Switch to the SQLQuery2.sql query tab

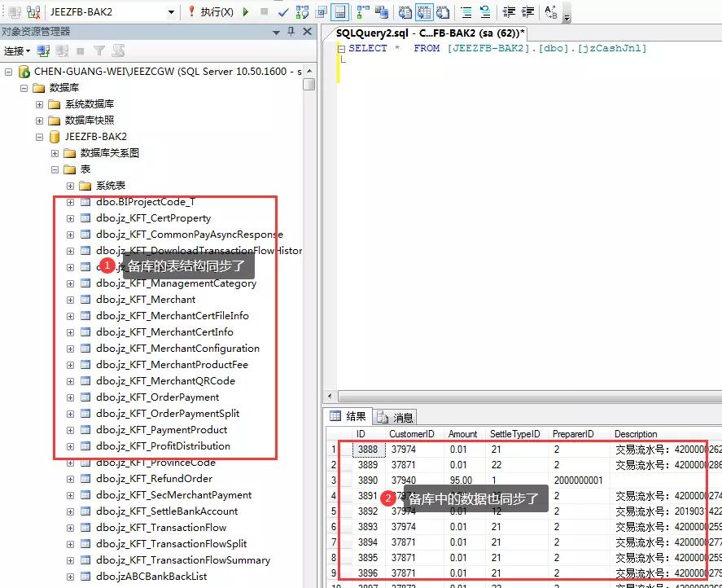coord(430,33)
